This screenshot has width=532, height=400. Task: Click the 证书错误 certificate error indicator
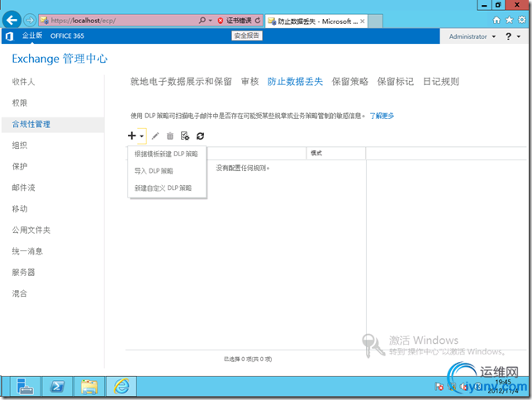coord(235,21)
